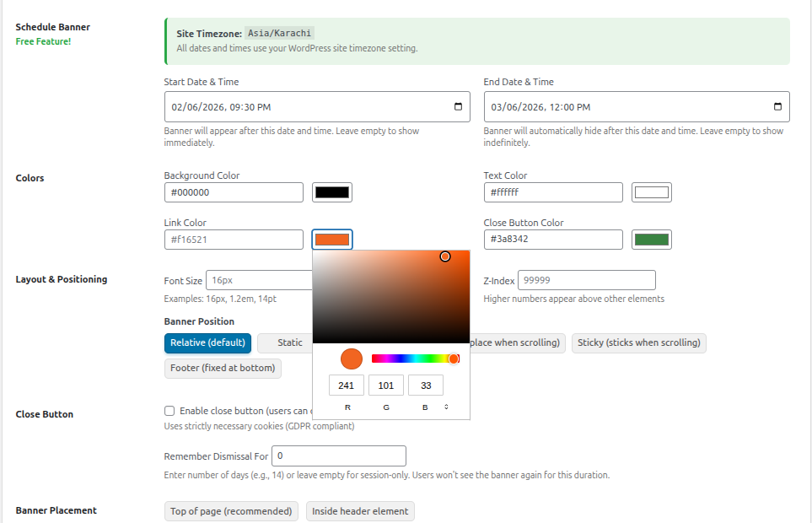The height and width of the screenshot is (523, 812).
Task: Toggle the RGB color format switcher arrows
Action: (x=445, y=406)
